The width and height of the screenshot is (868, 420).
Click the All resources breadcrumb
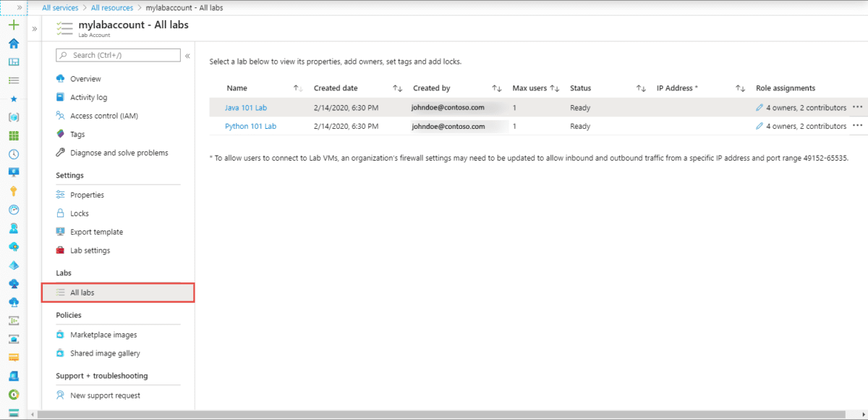tap(111, 7)
